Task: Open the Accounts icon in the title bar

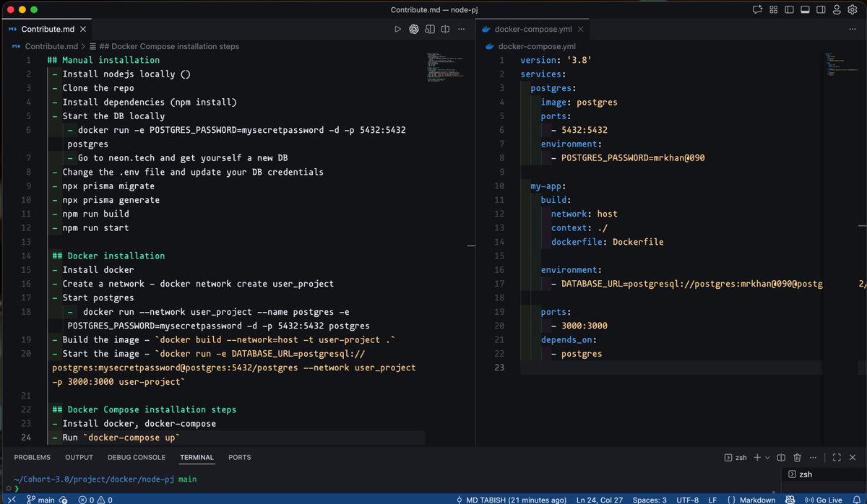Action: click(838, 9)
